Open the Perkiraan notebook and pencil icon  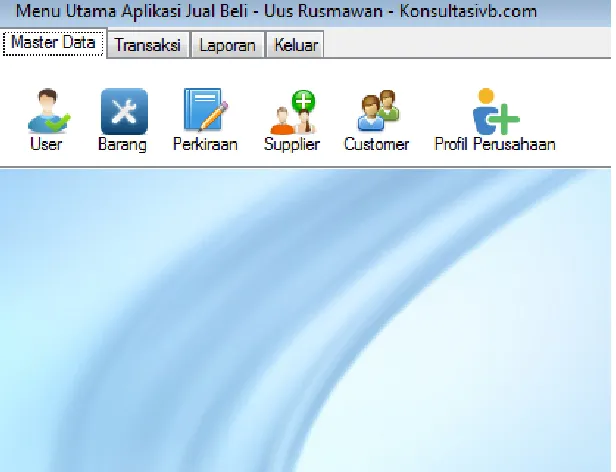(206, 110)
